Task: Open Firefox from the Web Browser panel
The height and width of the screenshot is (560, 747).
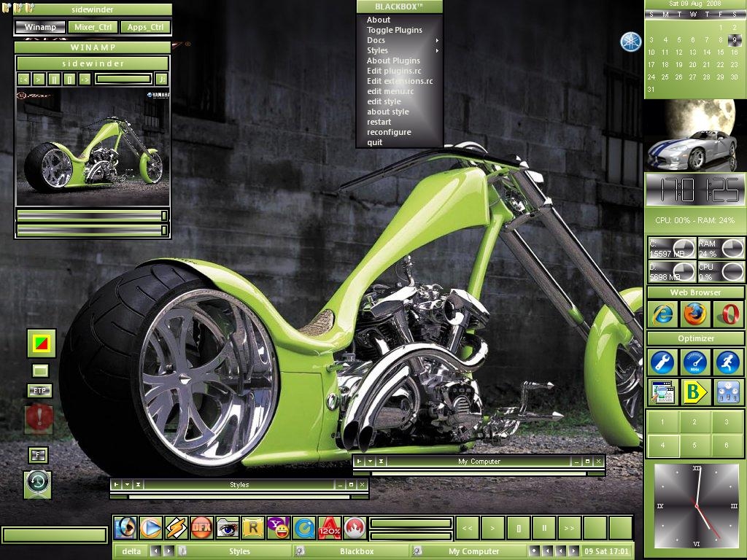Action: [695, 314]
